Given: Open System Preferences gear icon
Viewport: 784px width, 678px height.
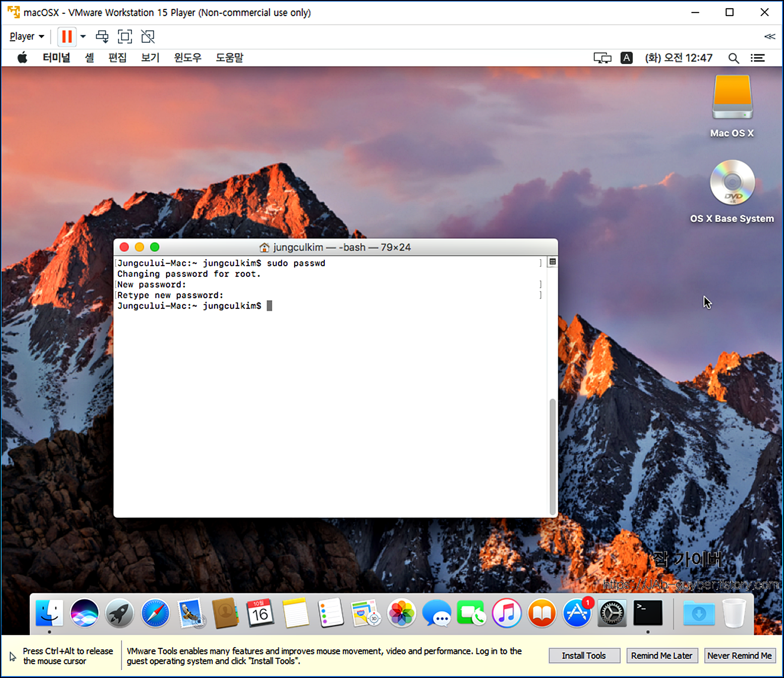Looking at the screenshot, I should pos(612,613).
